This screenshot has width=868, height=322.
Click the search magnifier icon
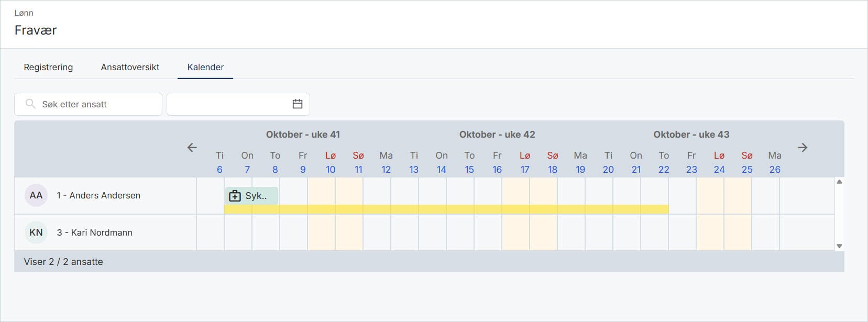coord(30,104)
